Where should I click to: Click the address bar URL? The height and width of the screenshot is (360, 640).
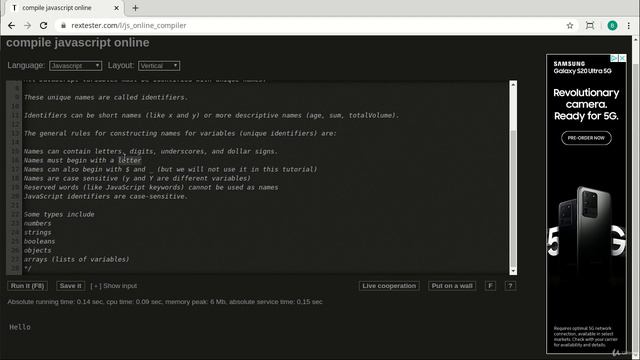click(129, 25)
